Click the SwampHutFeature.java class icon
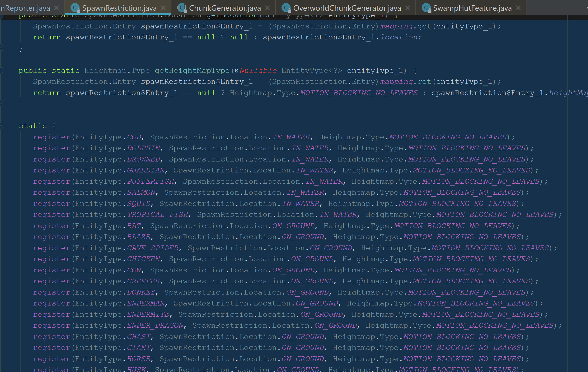The height and width of the screenshot is (372, 588). [x=426, y=8]
